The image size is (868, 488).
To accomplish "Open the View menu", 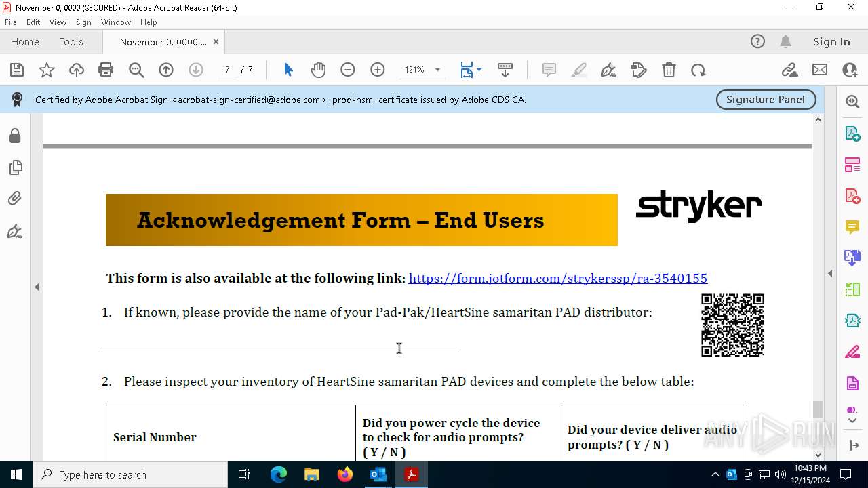I will tap(58, 22).
